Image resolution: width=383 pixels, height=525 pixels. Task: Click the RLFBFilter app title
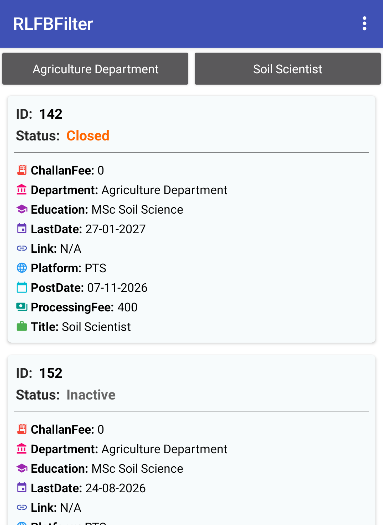click(x=53, y=24)
